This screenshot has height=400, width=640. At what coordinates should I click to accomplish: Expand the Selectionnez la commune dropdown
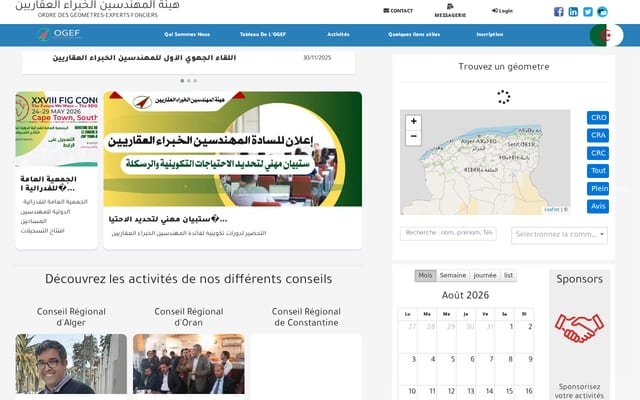click(559, 235)
